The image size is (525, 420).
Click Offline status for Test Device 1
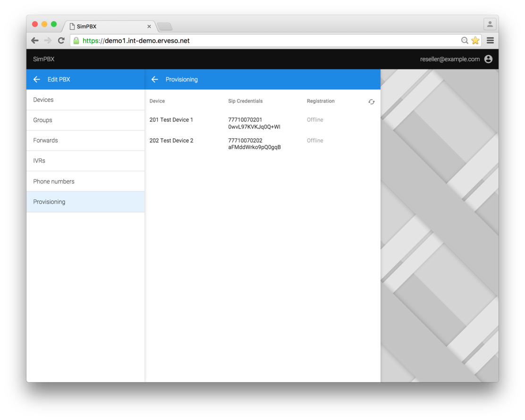315,120
